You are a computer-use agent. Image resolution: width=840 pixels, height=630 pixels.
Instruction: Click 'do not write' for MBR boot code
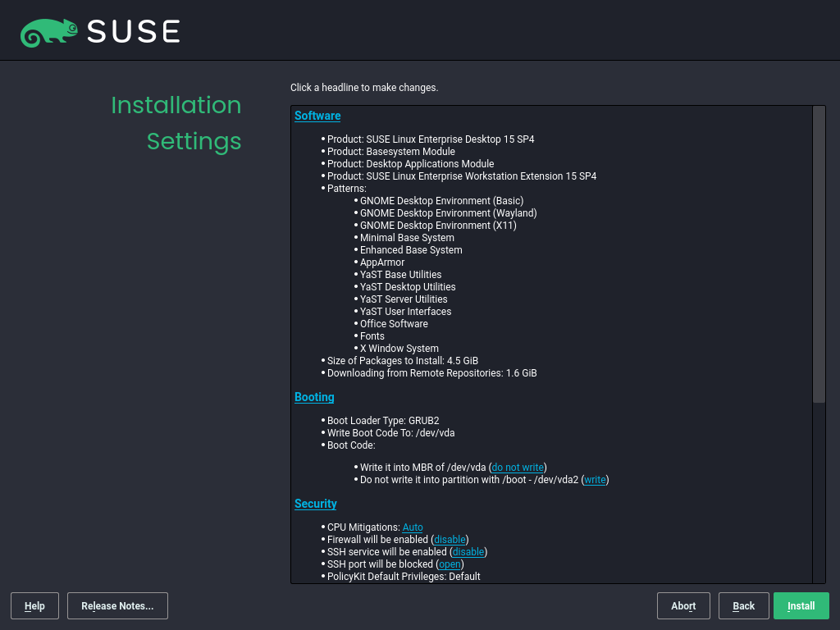pos(518,468)
